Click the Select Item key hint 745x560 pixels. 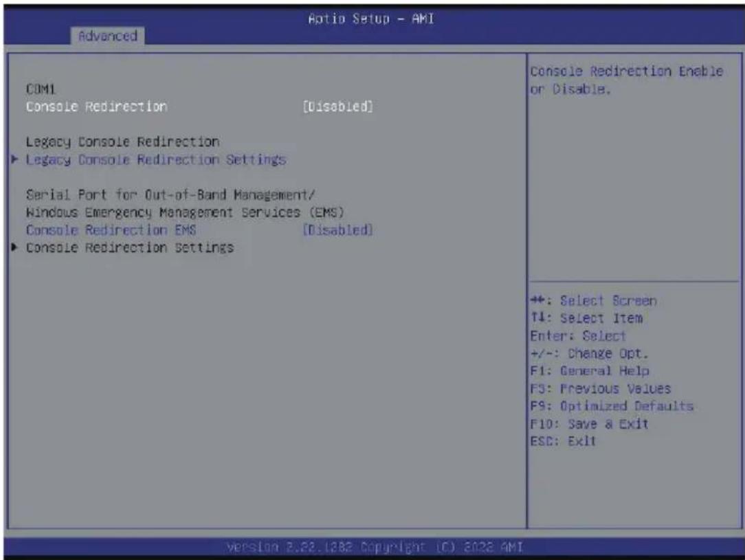point(586,318)
